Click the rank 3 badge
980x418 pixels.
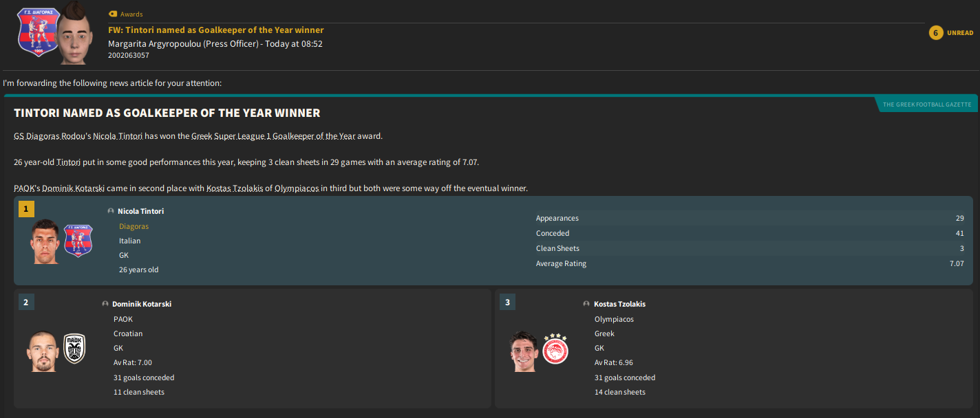(x=507, y=302)
